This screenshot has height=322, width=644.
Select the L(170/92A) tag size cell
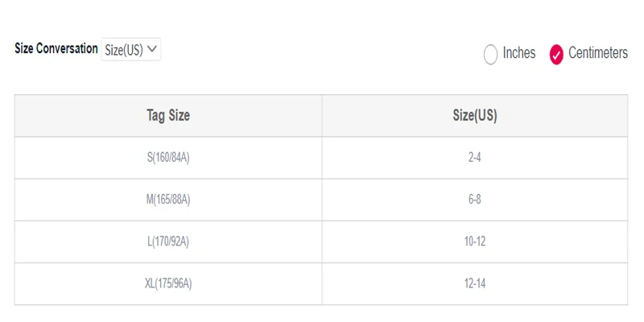pyautogui.click(x=168, y=242)
